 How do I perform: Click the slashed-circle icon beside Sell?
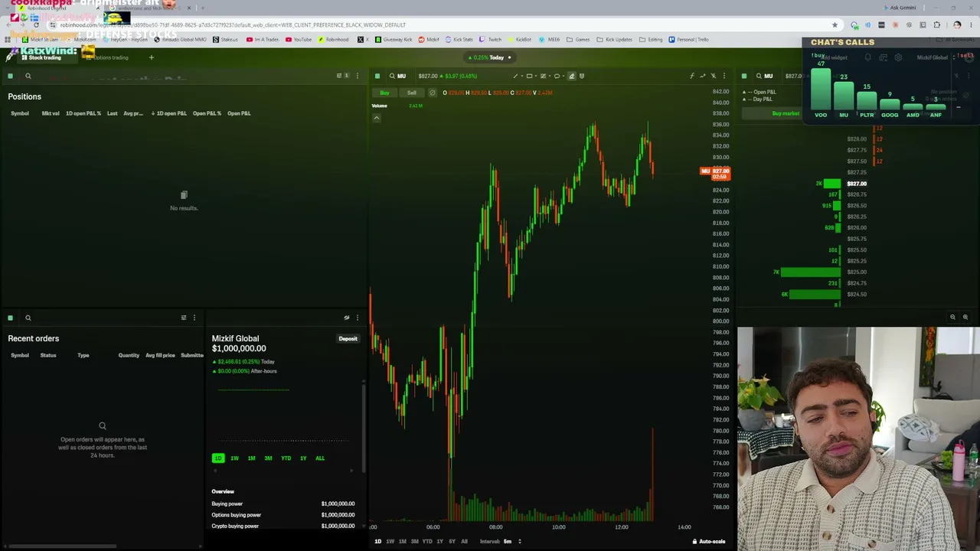click(433, 93)
